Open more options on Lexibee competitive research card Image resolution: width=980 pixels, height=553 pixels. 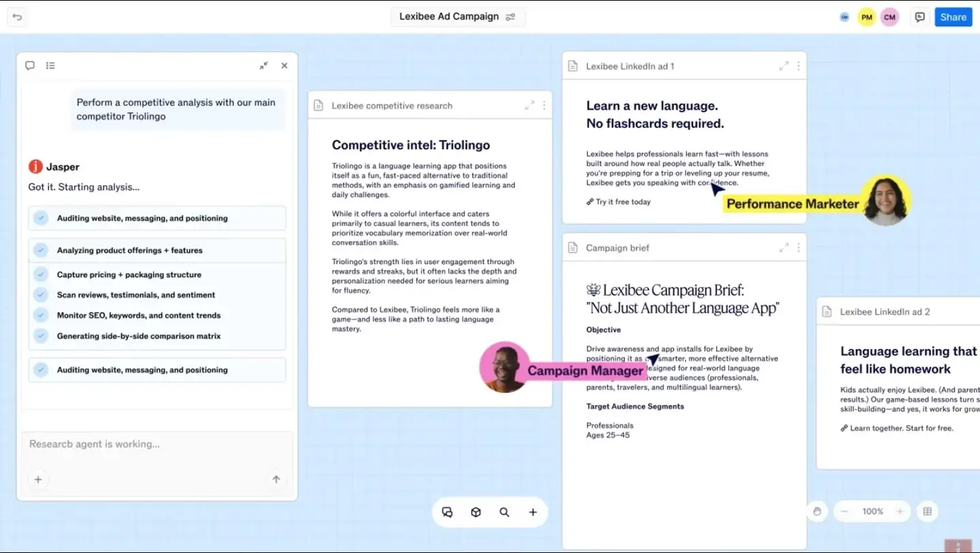tap(544, 106)
